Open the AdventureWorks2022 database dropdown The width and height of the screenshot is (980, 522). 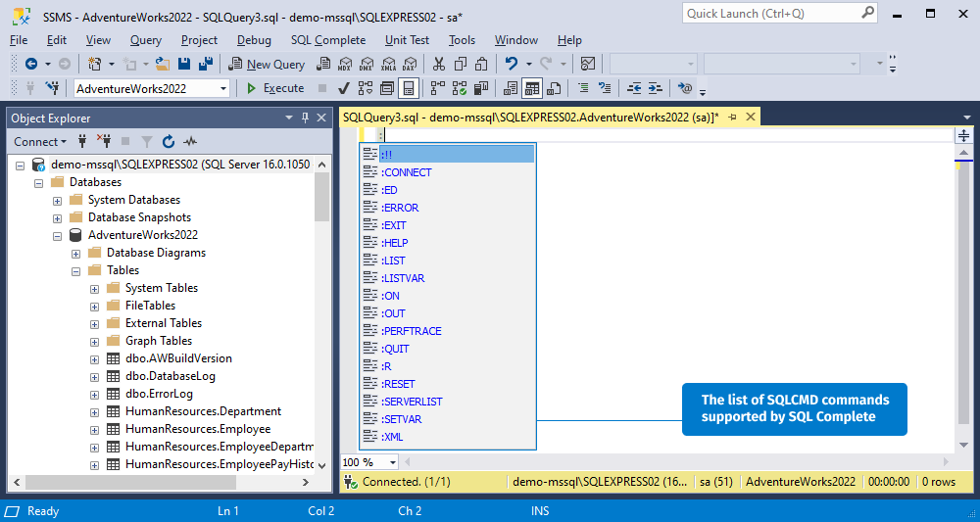click(x=223, y=89)
